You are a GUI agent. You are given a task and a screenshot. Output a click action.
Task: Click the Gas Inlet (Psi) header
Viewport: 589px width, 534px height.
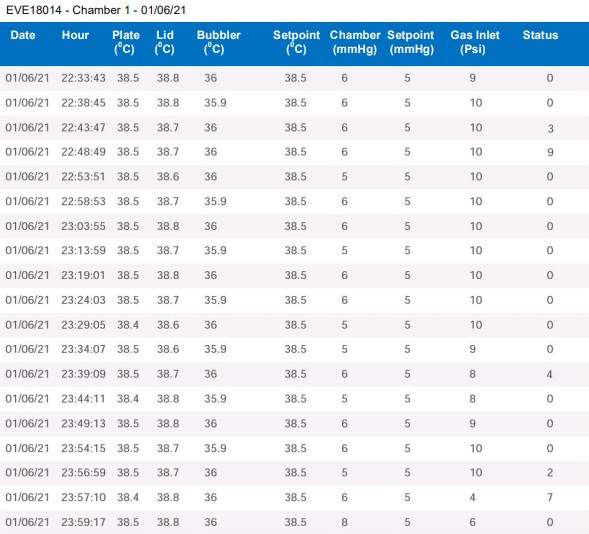(x=475, y=42)
